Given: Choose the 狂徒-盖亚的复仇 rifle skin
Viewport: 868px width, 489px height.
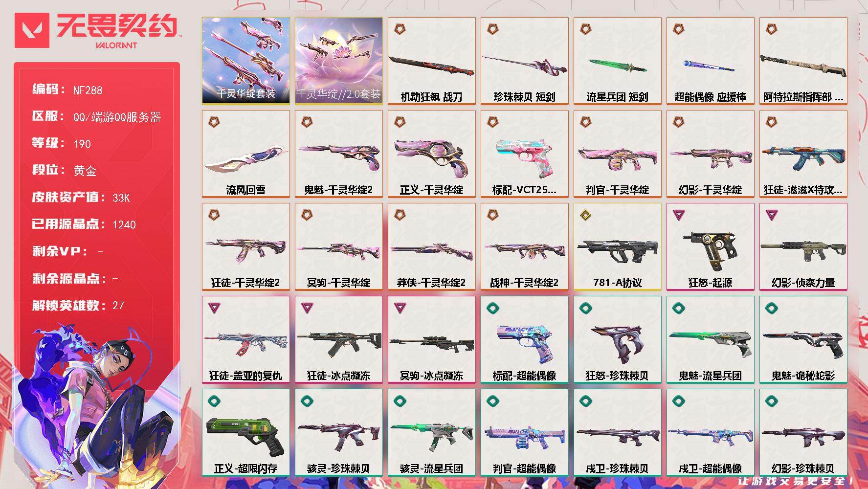Looking at the screenshot, I should click(245, 340).
